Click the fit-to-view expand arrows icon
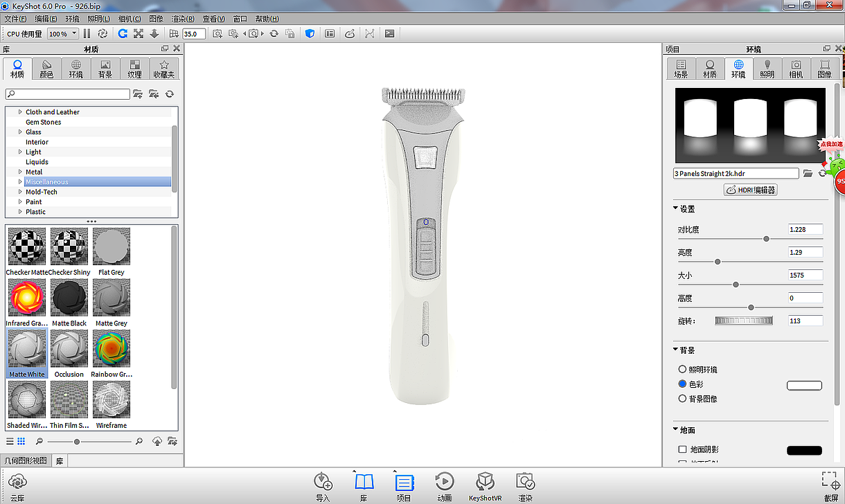845x504 pixels. [x=138, y=33]
